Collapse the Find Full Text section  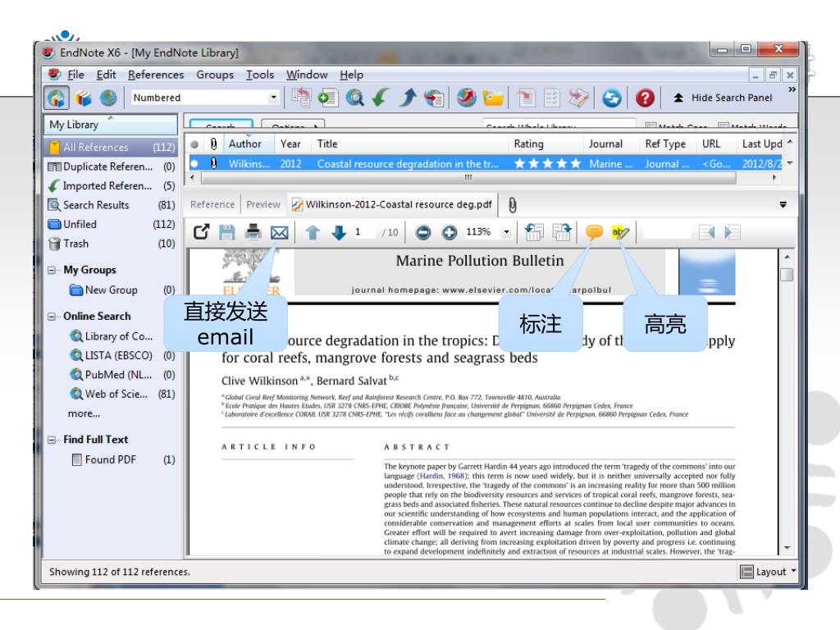pyautogui.click(x=52, y=440)
